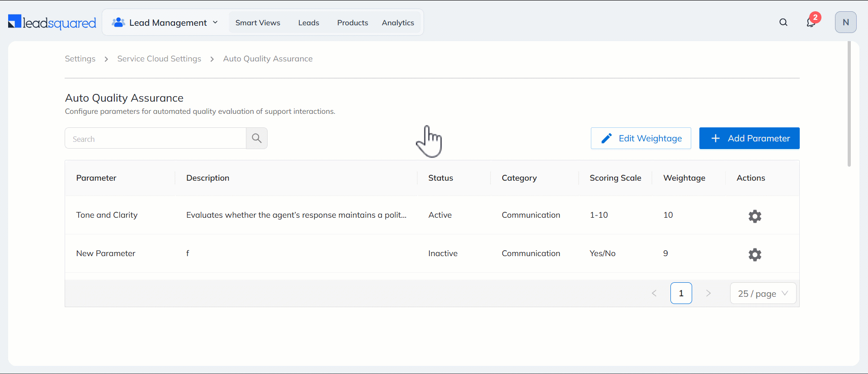Click the Status column header

tap(441, 178)
